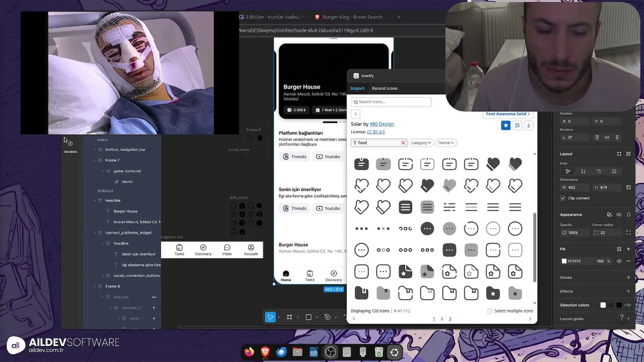Click Threads button under Platform bağlantıları
This screenshot has width=644, height=362.
[x=295, y=157]
